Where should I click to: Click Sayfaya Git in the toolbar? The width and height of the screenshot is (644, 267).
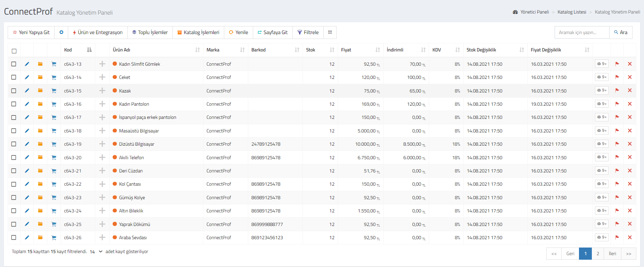click(x=273, y=32)
